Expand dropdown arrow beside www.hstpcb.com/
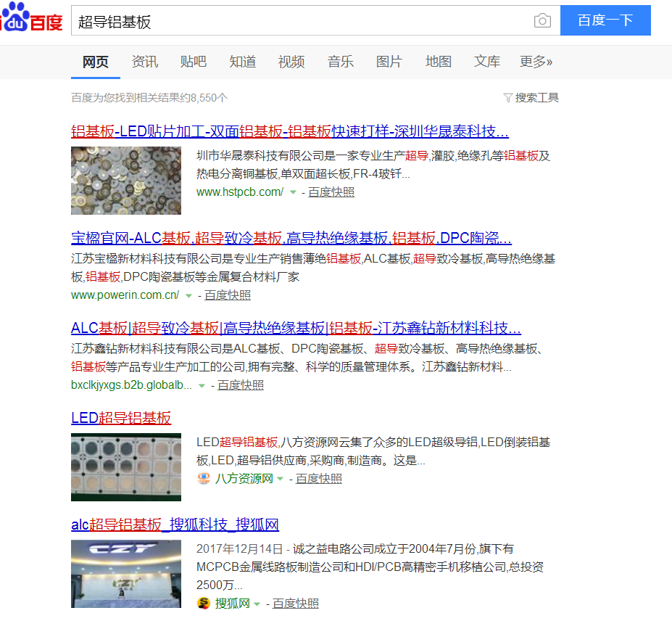The width and height of the screenshot is (672, 621). tap(293, 192)
